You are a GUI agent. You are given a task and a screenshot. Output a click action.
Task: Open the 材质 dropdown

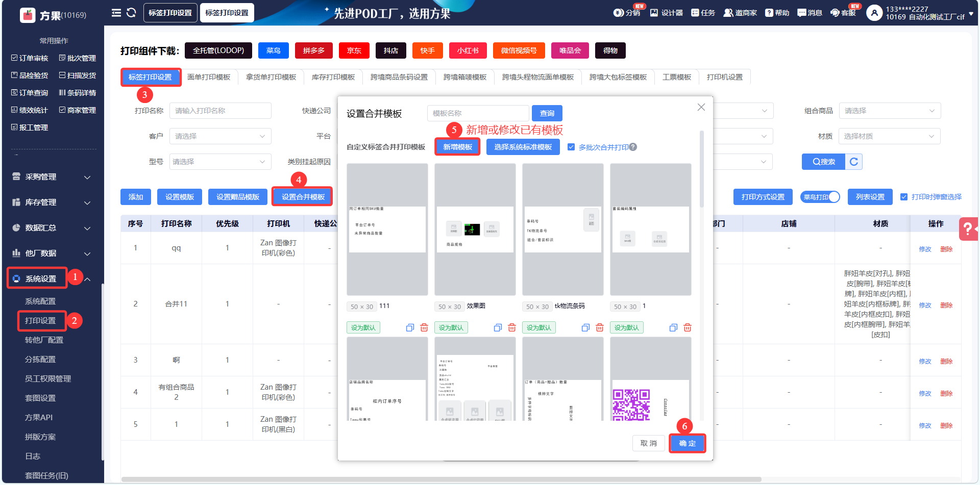point(890,136)
